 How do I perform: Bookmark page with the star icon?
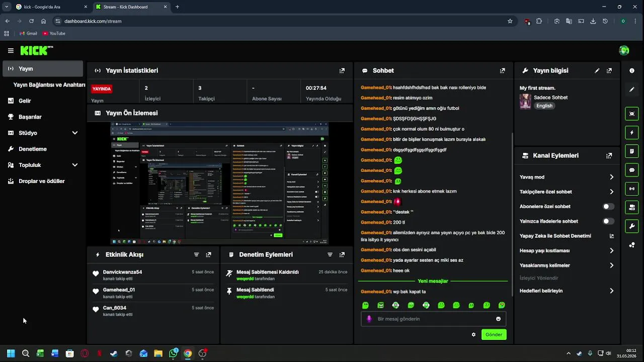coord(510,21)
